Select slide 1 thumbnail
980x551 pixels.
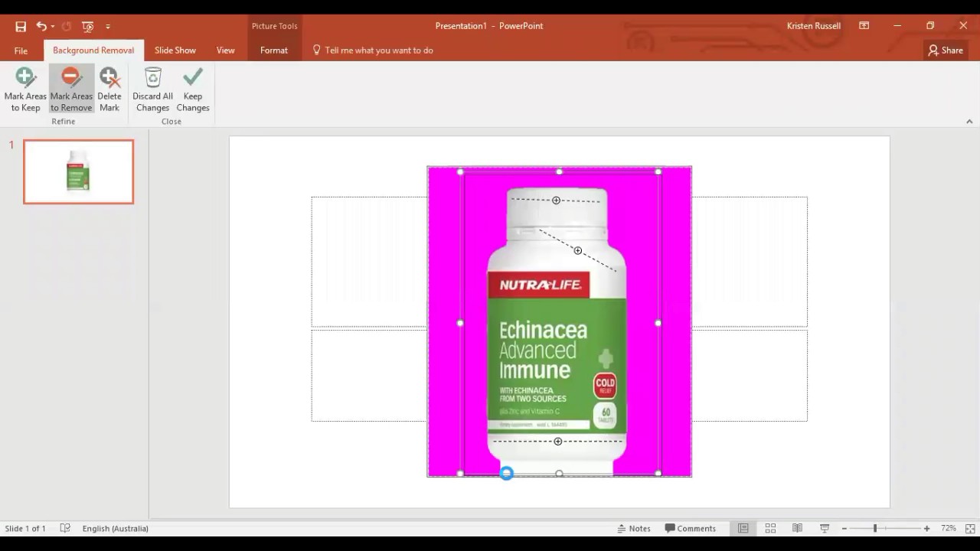click(78, 171)
